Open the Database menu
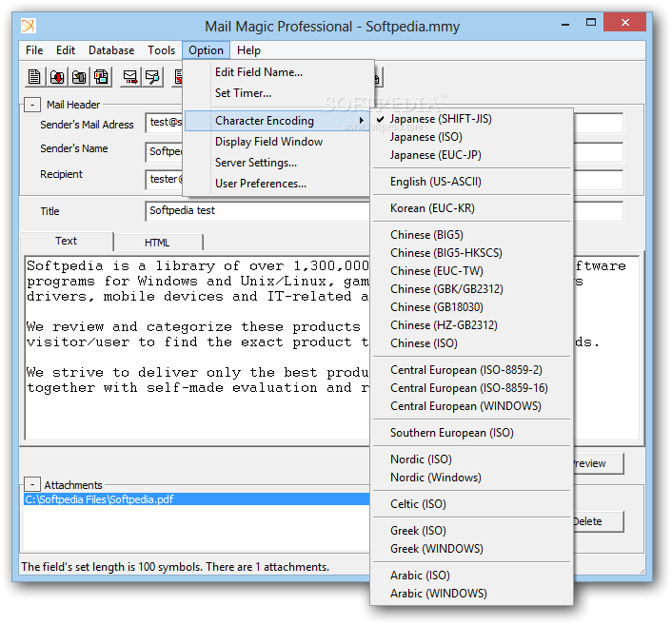This screenshot has height=625, width=672. (x=111, y=50)
